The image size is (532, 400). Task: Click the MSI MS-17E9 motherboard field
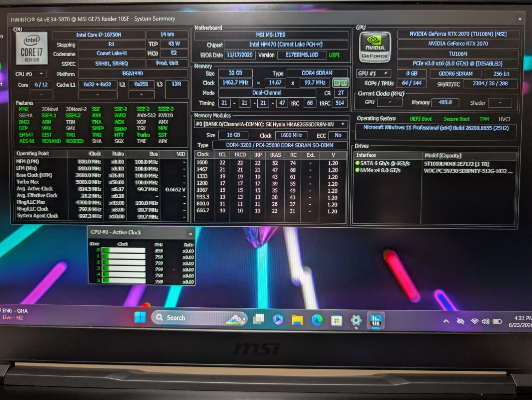point(271,35)
